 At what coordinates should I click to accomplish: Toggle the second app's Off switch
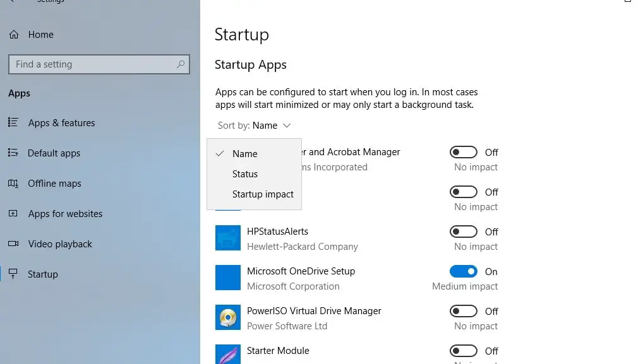pyautogui.click(x=464, y=192)
